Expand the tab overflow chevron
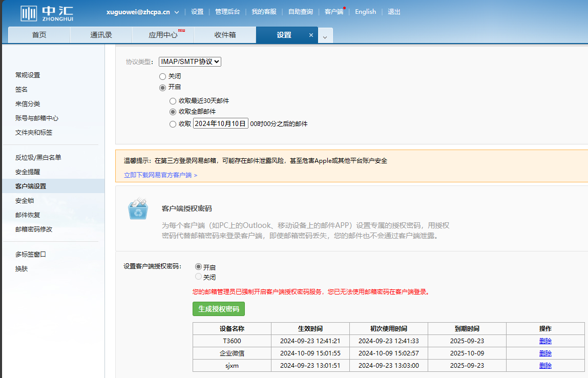This screenshot has width=588, height=378. tap(326, 36)
